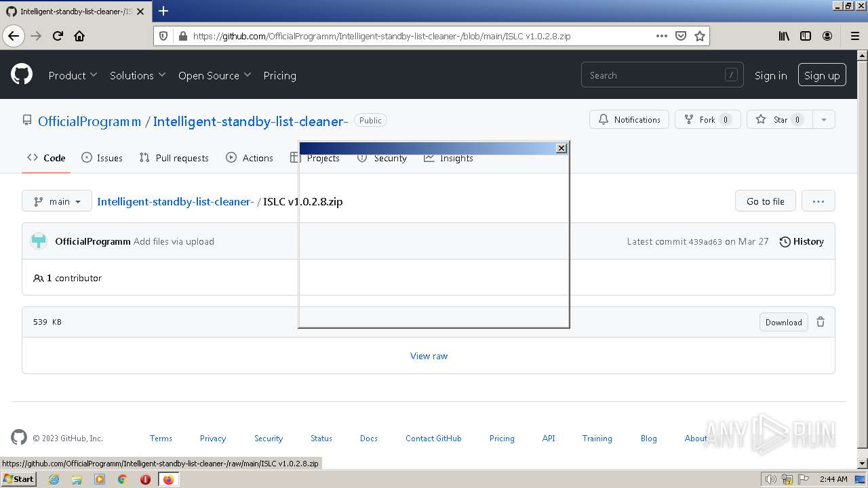This screenshot has height=488, width=868.
Task: Open footer Training link
Action: 597,439
